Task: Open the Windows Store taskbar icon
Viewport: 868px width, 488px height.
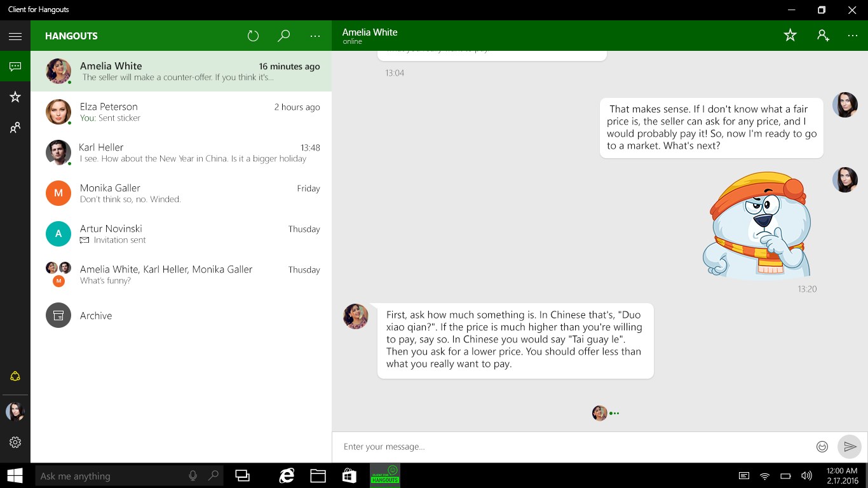Action: click(349, 475)
